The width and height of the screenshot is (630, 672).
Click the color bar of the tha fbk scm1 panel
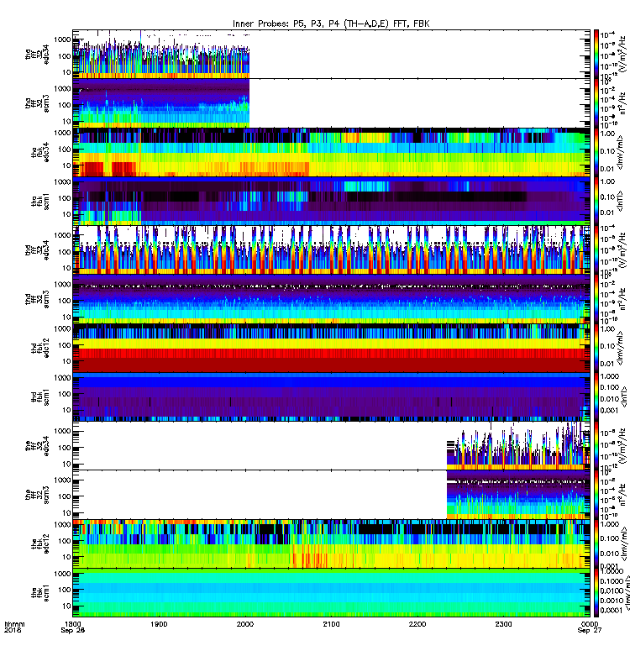coord(596,201)
